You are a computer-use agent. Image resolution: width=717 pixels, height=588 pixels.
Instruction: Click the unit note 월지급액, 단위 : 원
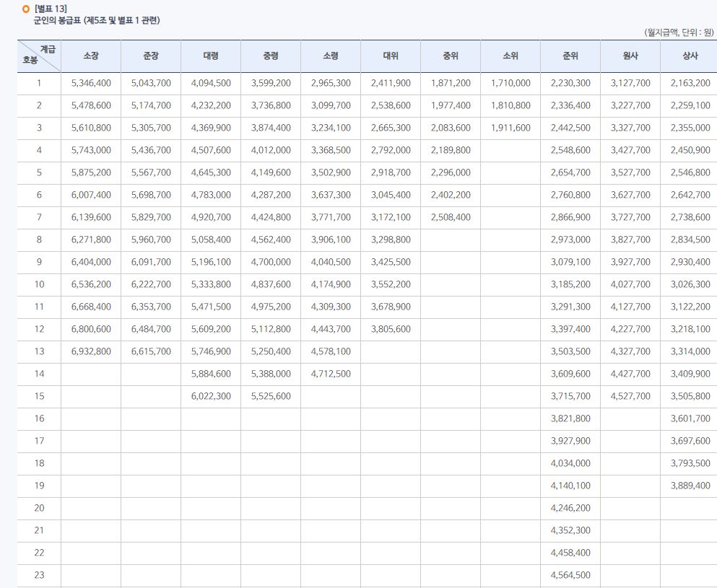point(679,32)
